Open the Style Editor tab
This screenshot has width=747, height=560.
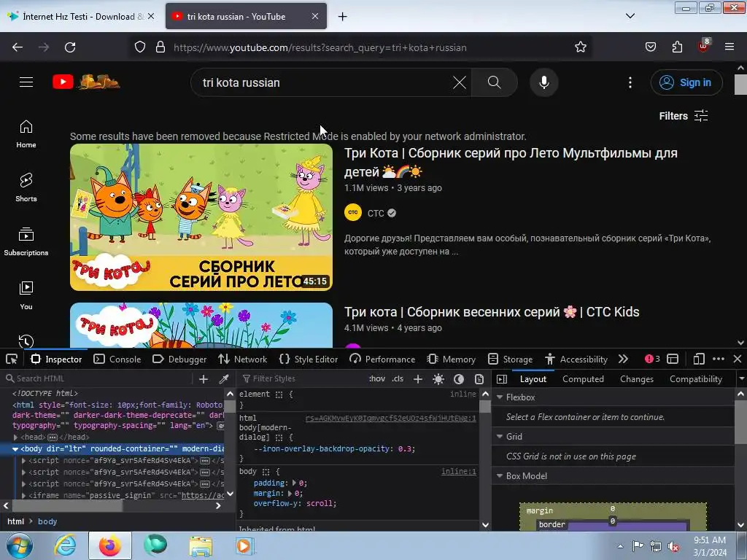[x=309, y=359]
